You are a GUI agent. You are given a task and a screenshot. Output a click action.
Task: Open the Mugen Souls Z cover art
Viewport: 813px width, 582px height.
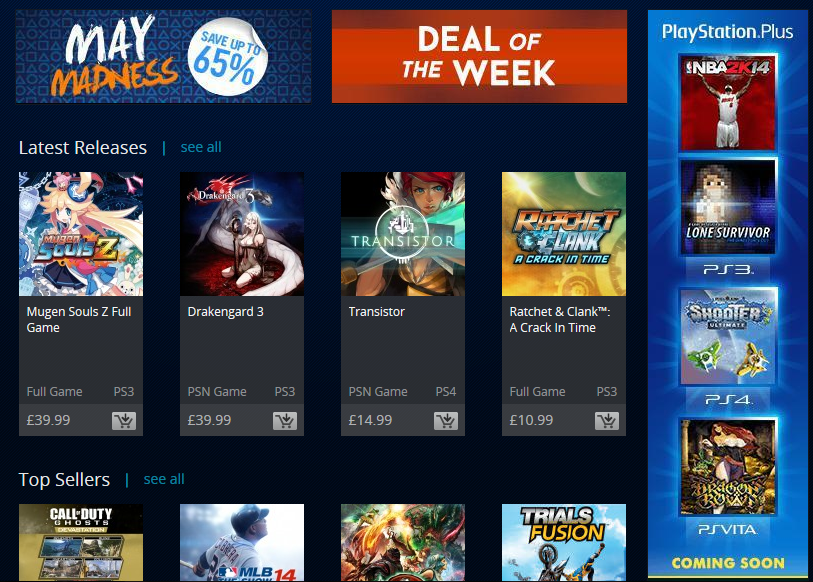point(81,234)
